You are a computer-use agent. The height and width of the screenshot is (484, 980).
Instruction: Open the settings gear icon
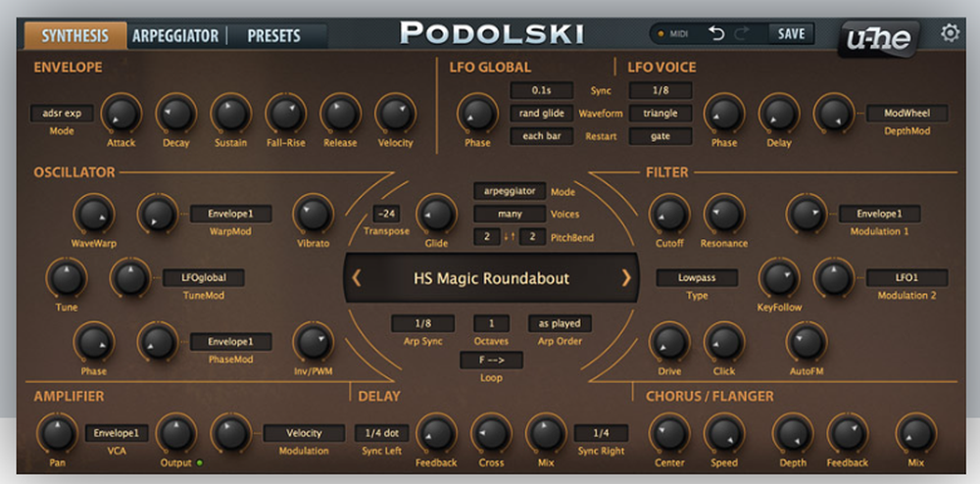950,33
